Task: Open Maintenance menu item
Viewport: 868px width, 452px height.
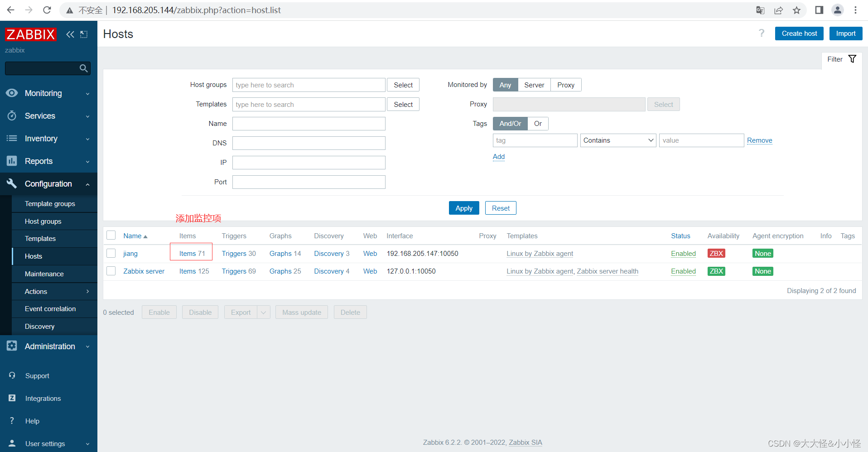Action: tap(54, 274)
